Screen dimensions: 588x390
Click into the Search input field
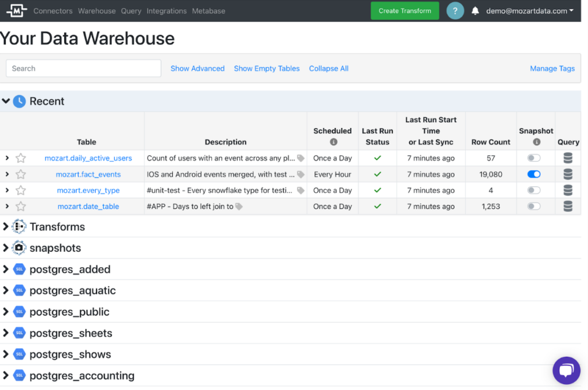(x=83, y=68)
